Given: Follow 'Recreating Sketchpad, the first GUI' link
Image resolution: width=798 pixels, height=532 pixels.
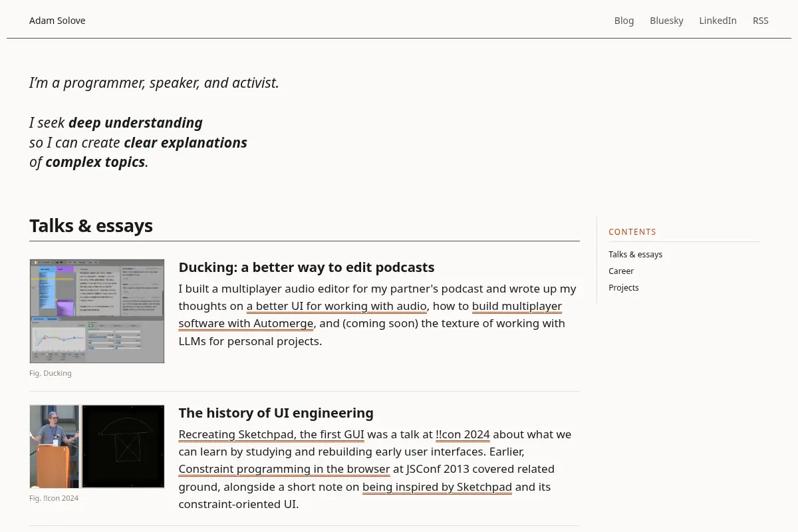Looking at the screenshot, I should [x=271, y=434].
